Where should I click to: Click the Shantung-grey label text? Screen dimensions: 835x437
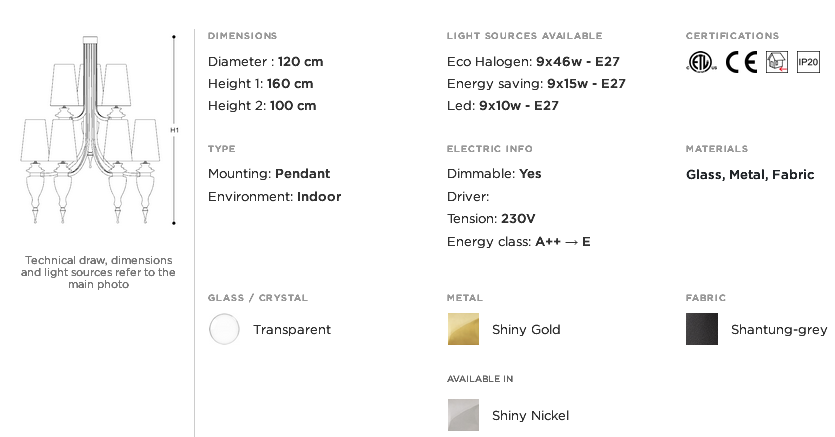(x=779, y=330)
